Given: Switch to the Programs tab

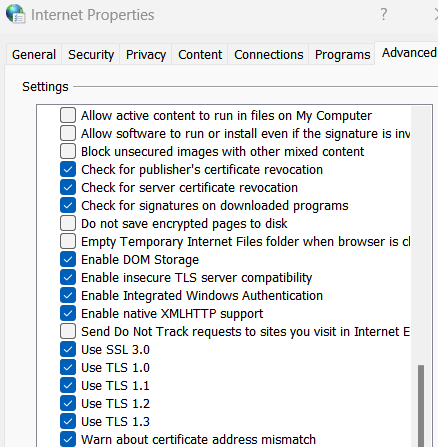Looking at the screenshot, I should pos(342,55).
